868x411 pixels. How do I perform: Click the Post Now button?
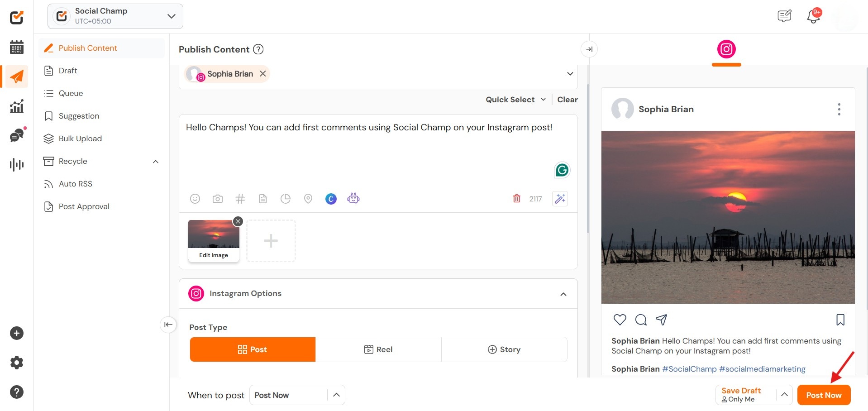coord(824,395)
